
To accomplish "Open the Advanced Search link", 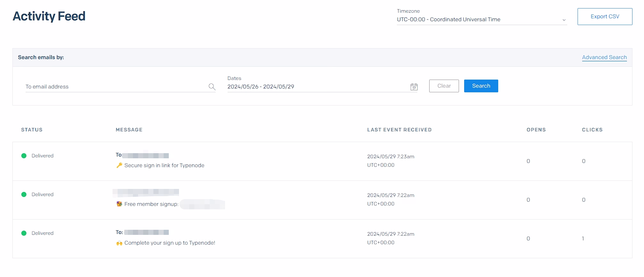I will point(604,57).
